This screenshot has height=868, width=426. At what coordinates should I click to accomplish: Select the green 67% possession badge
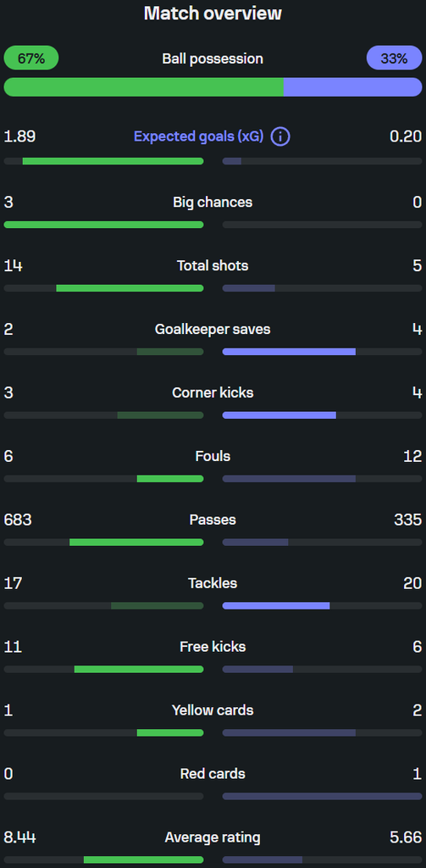(31, 58)
